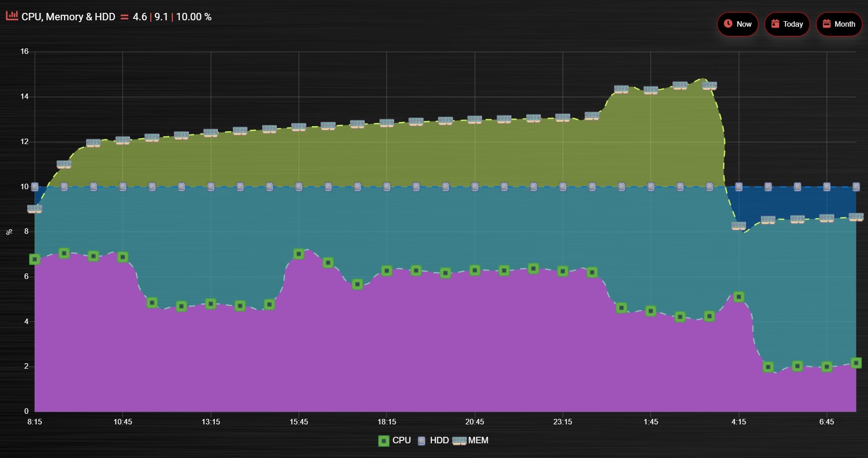
Task: Select the HDD data point at 18:15
Action: pos(387,187)
